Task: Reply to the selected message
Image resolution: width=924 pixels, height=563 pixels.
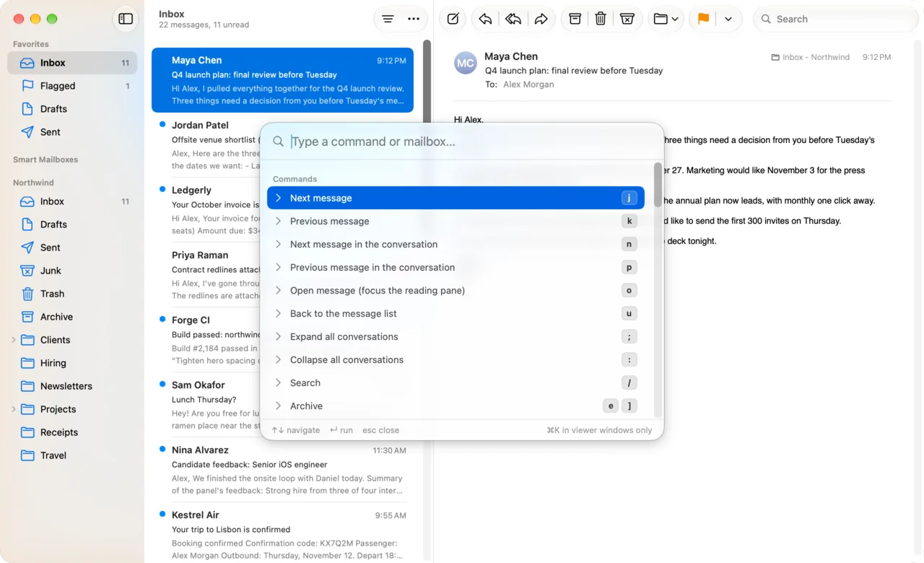Action: pos(485,19)
